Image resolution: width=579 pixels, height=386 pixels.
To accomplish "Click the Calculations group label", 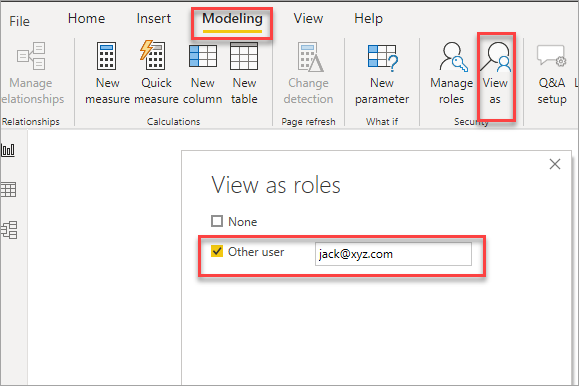I will 174,122.
